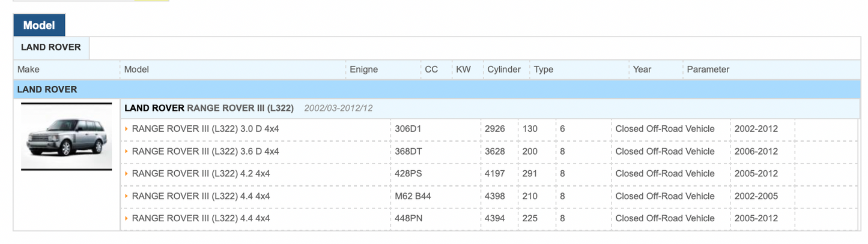
Task: Select engine code 448PN
Action: (409, 218)
